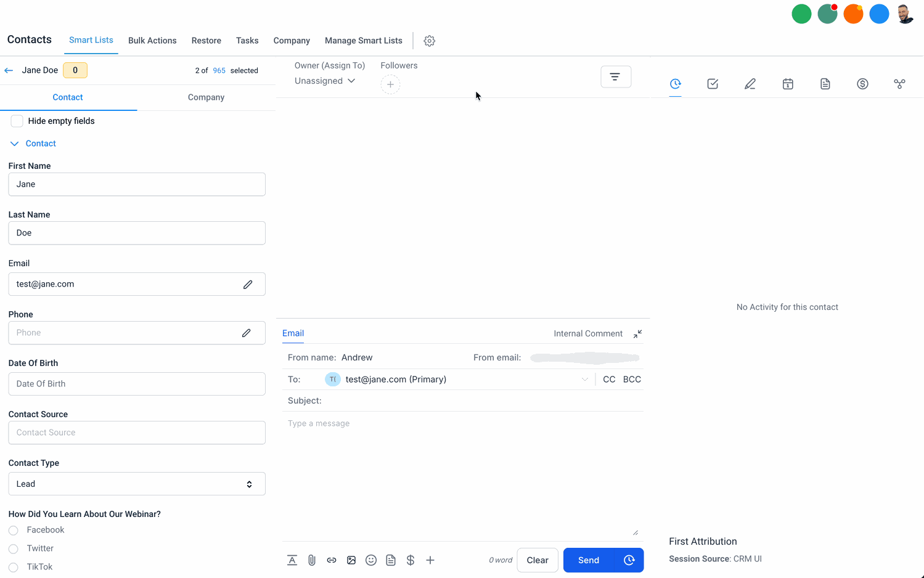Screen dimensions: 924x578
Task: Click the pencil icon in the Email field
Action: tap(248, 284)
